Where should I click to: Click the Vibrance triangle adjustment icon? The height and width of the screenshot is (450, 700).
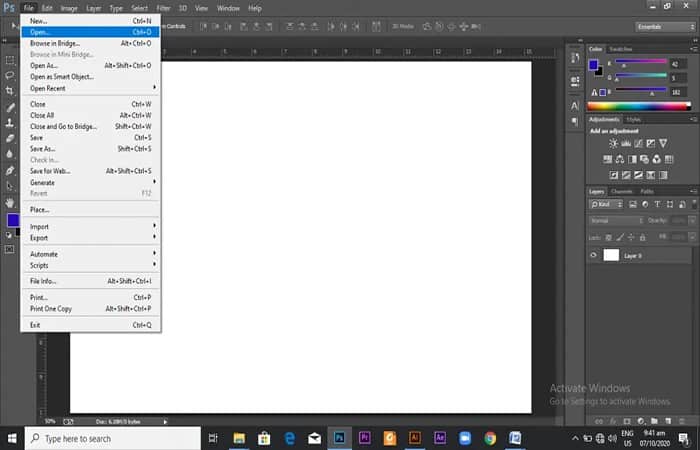(x=663, y=143)
